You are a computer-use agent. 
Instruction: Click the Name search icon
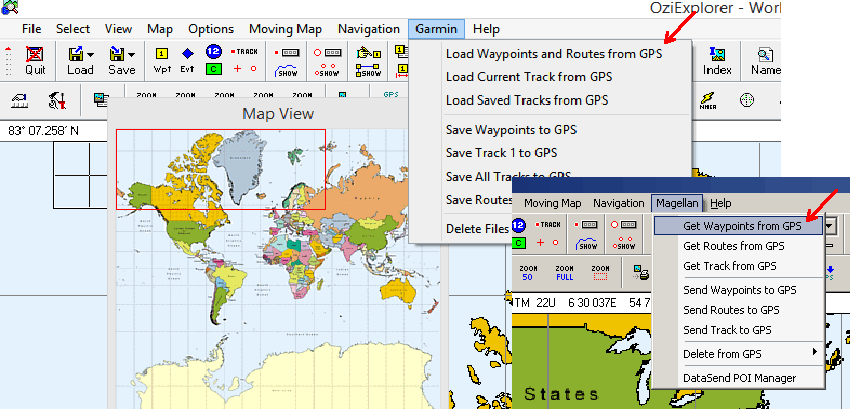765,54
